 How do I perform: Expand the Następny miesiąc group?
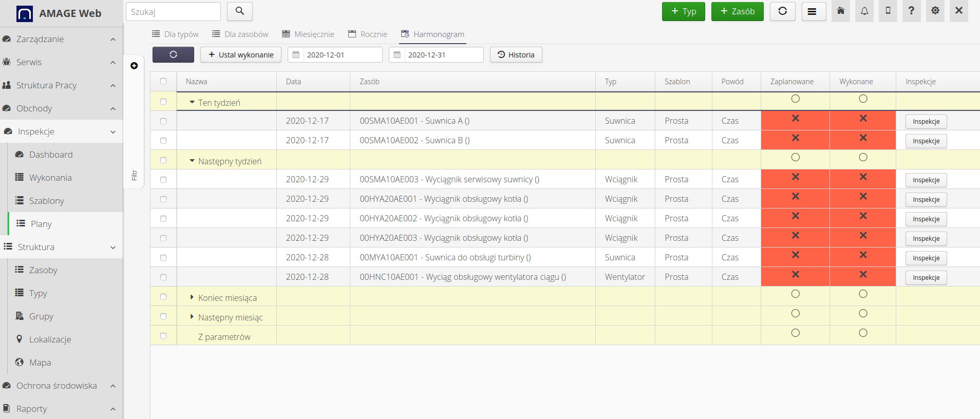[192, 317]
